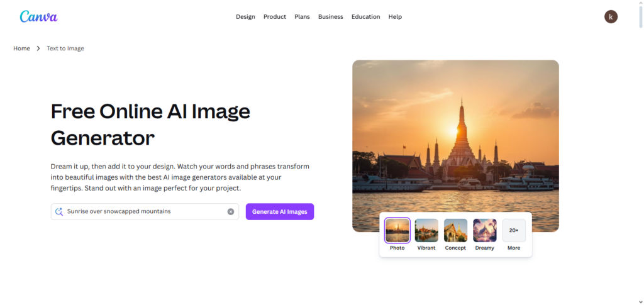The image size is (644, 305).
Task: Click Generate AI Images button
Action: click(280, 212)
